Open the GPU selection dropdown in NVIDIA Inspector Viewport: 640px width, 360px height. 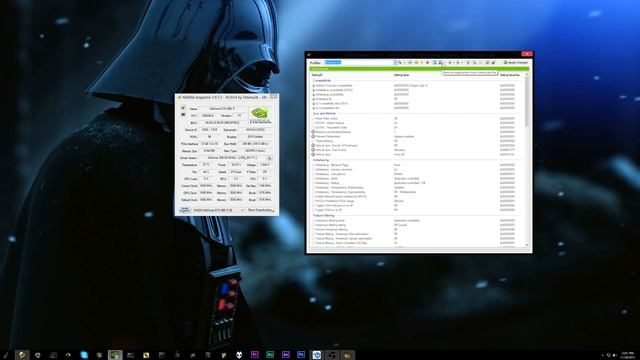pyautogui.click(x=242, y=210)
